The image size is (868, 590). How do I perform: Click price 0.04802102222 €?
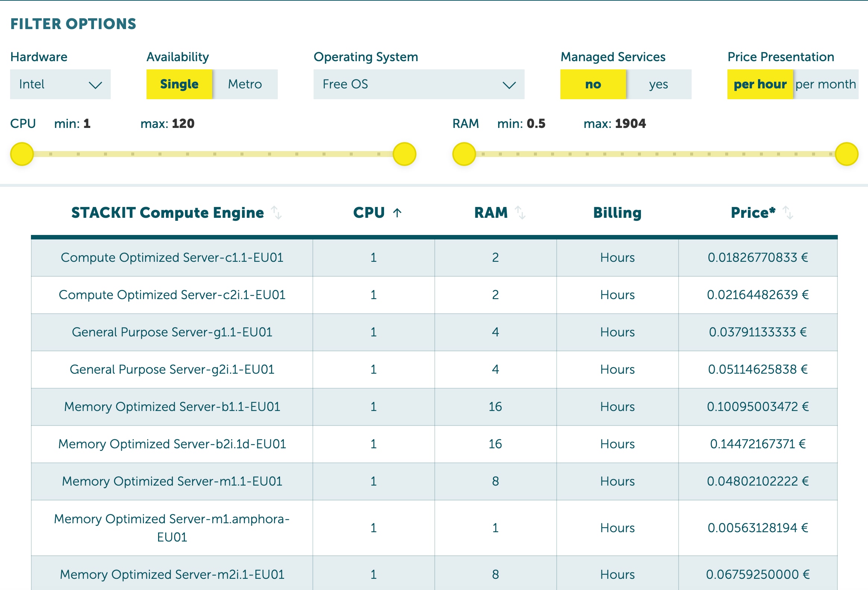coord(758,481)
